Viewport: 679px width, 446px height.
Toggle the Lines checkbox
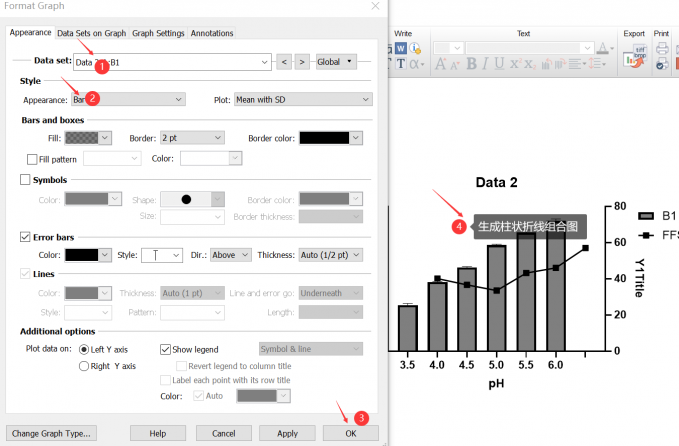coord(25,274)
